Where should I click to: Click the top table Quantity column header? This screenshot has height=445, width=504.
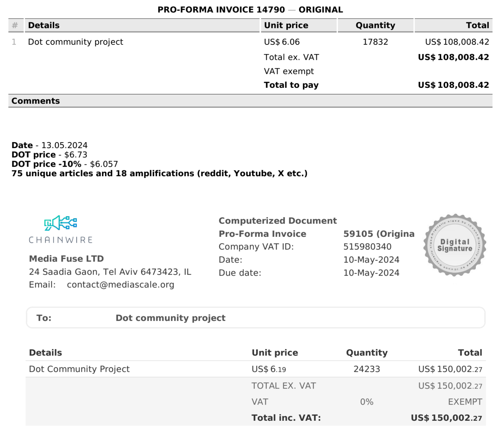pyautogui.click(x=375, y=25)
